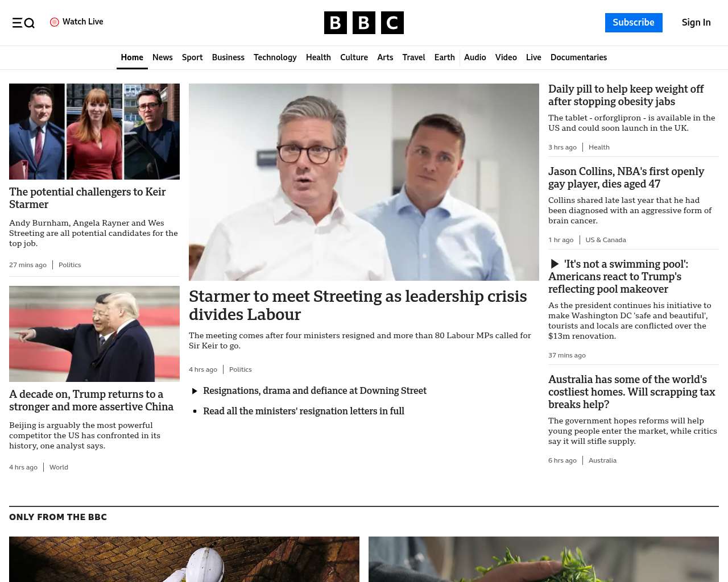
Task: Click the Australia category tag
Action: click(602, 460)
